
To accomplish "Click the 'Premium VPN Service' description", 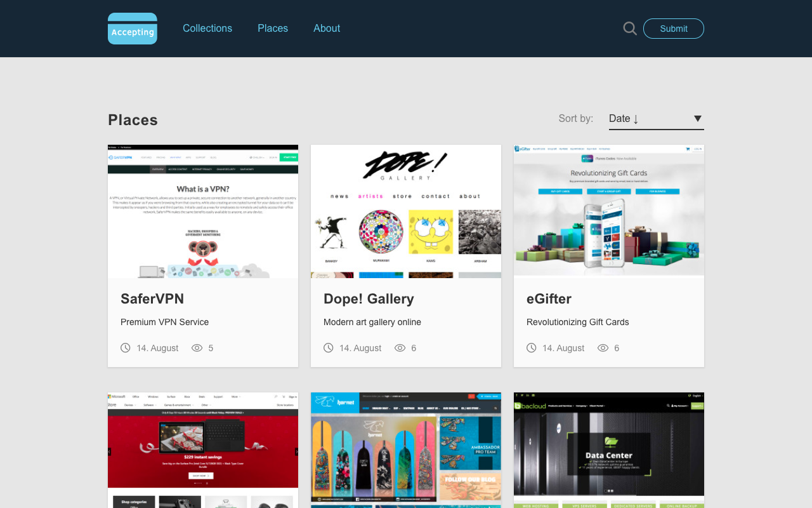I will coord(164,322).
